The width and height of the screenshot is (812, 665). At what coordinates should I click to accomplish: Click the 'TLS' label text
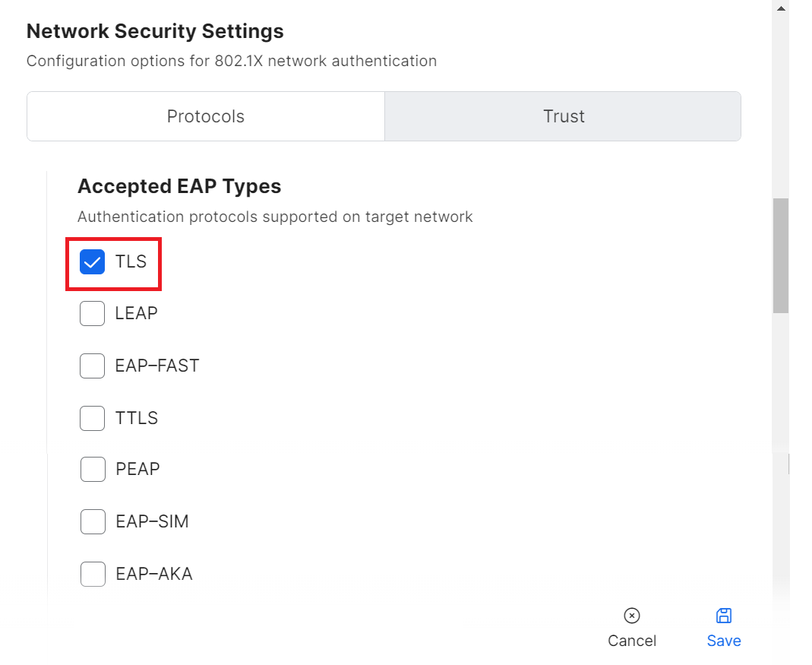[x=131, y=261]
